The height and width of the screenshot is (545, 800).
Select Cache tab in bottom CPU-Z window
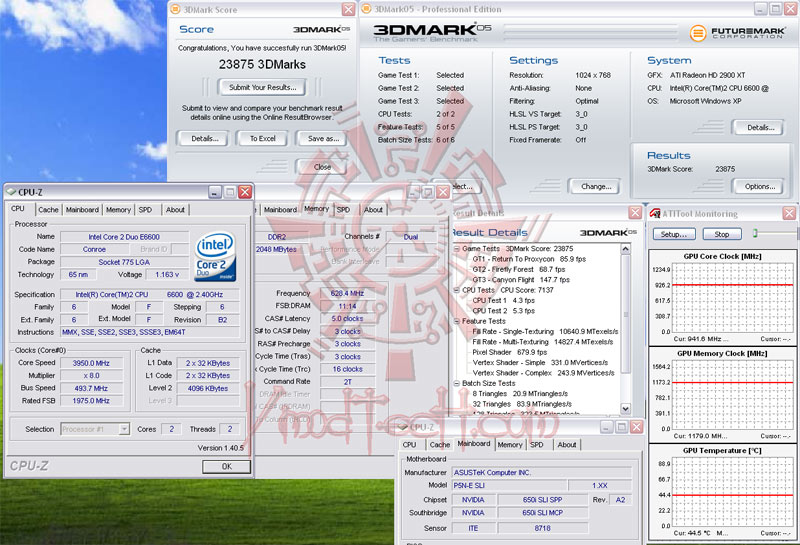[x=439, y=445]
